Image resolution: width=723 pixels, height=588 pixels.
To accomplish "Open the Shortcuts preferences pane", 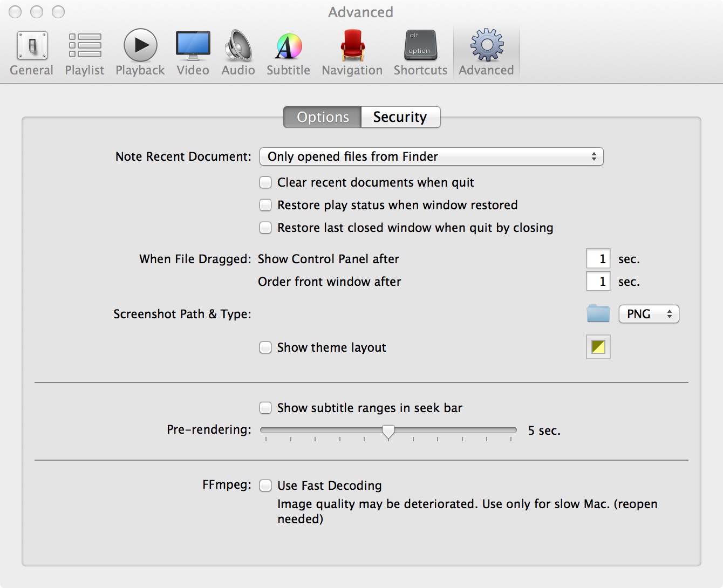I will click(x=420, y=53).
